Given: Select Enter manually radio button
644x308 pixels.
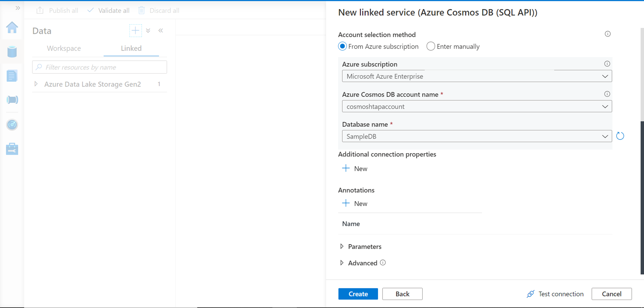Looking at the screenshot, I should coord(431,46).
